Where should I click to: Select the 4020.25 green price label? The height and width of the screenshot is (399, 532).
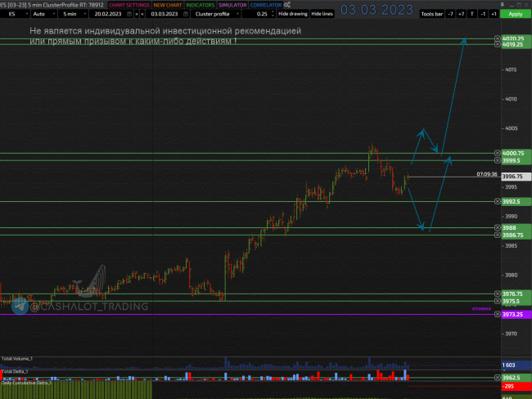(x=516, y=38)
